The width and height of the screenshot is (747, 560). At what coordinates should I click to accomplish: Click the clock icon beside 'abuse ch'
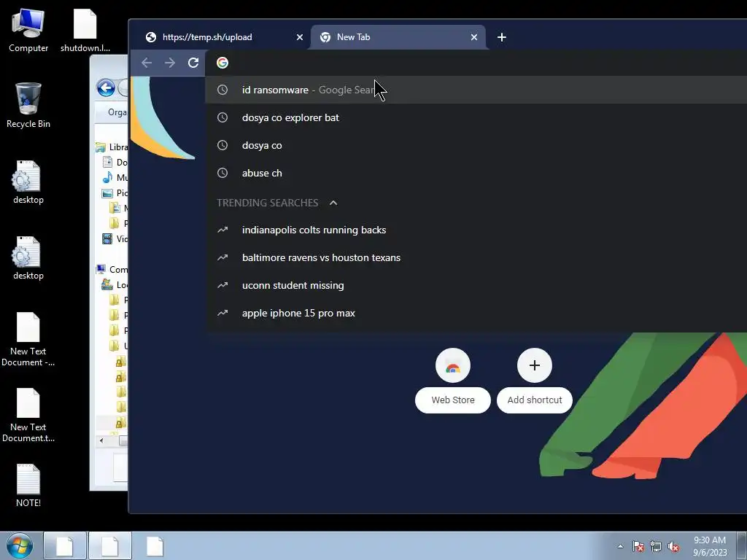pos(222,173)
